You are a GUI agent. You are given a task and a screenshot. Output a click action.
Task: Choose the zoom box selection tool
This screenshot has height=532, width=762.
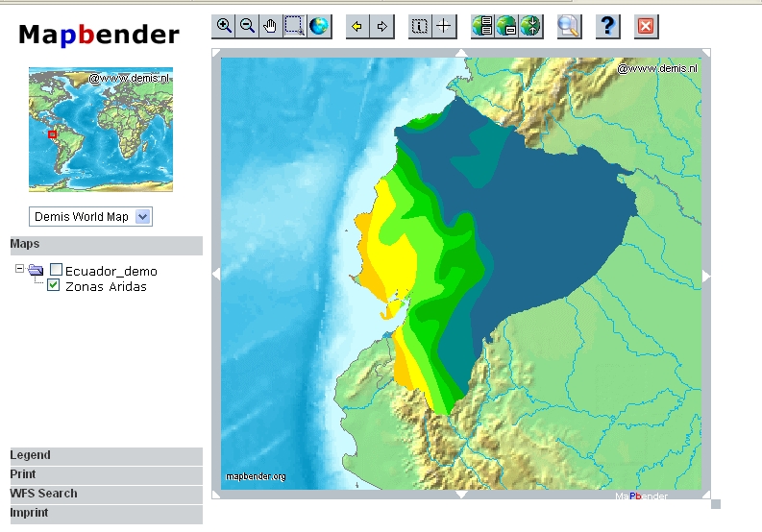point(295,26)
